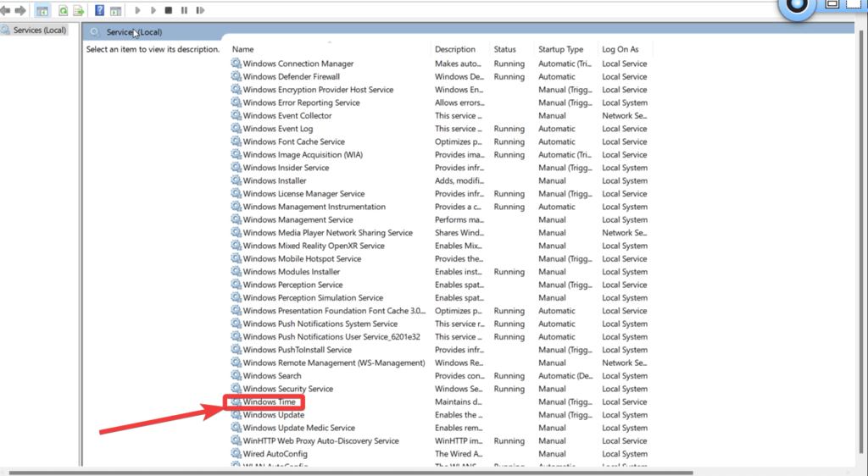Select Windows Remote Management (WS-Management)

[334, 363]
